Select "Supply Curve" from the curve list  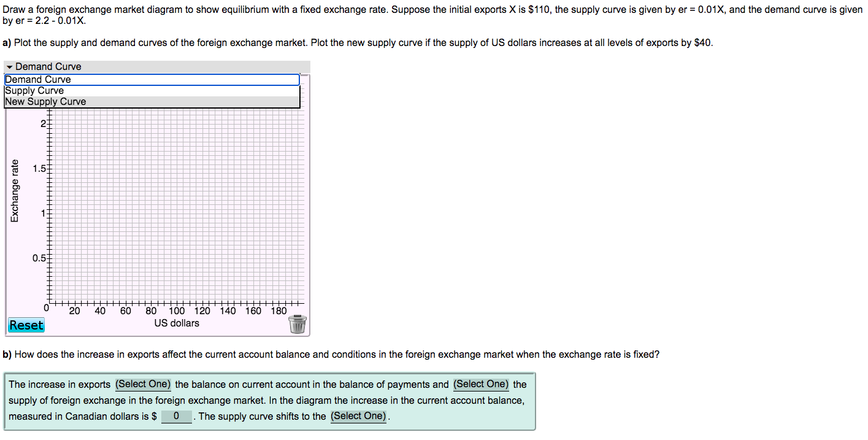(x=34, y=90)
